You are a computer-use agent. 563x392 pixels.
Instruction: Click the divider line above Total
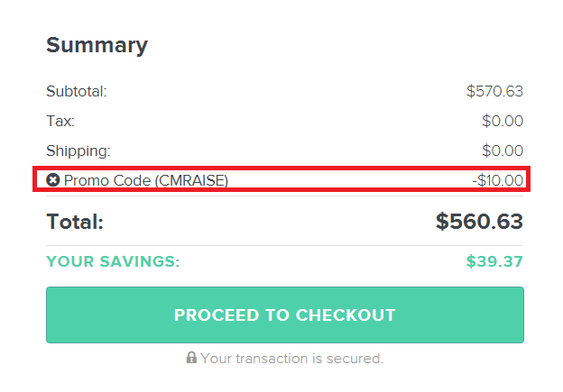(285, 196)
